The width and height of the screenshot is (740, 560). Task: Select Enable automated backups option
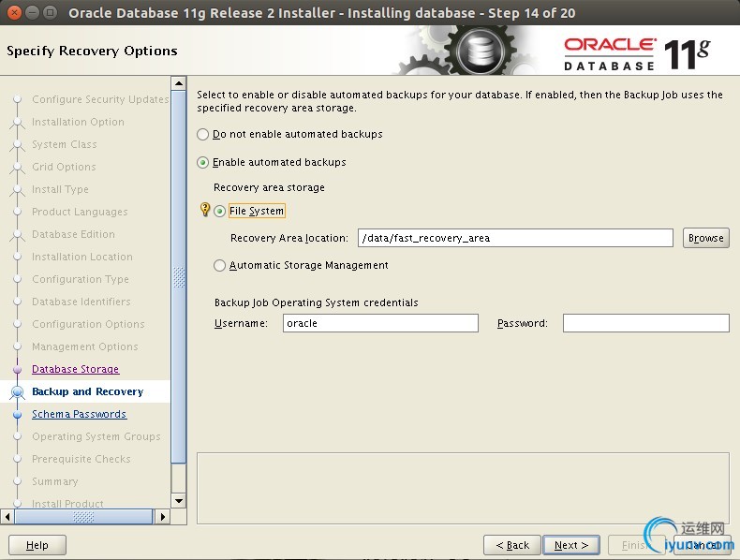[x=202, y=163]
